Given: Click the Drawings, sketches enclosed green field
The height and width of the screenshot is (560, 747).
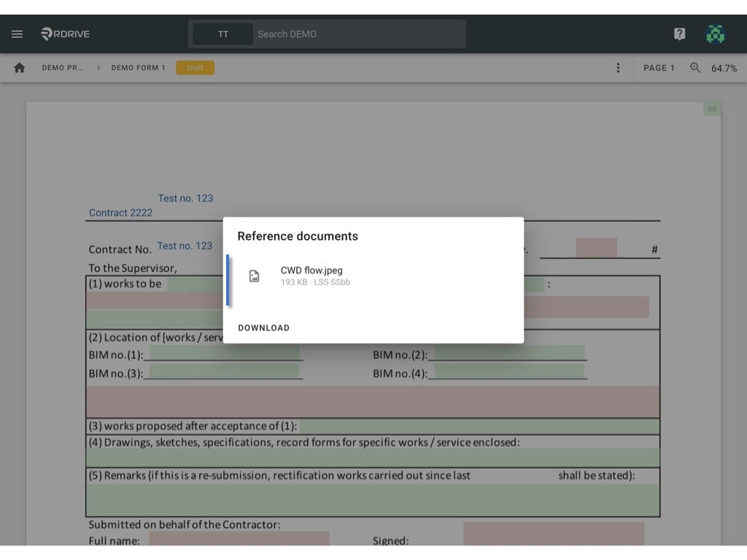Looking at the screenshot, I should tap(373, 458).
